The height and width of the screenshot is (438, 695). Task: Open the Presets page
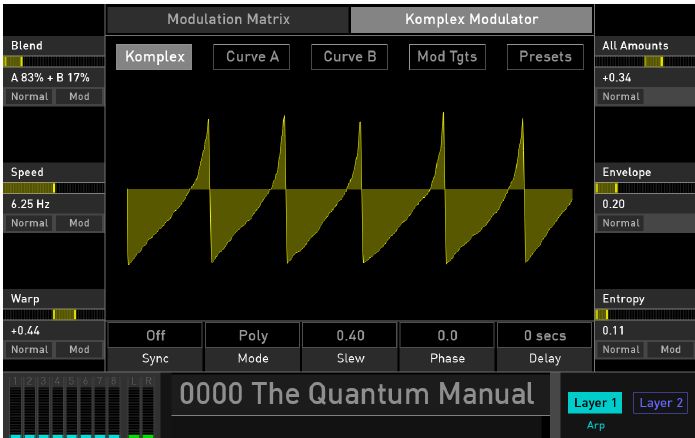tap(545, 57)
